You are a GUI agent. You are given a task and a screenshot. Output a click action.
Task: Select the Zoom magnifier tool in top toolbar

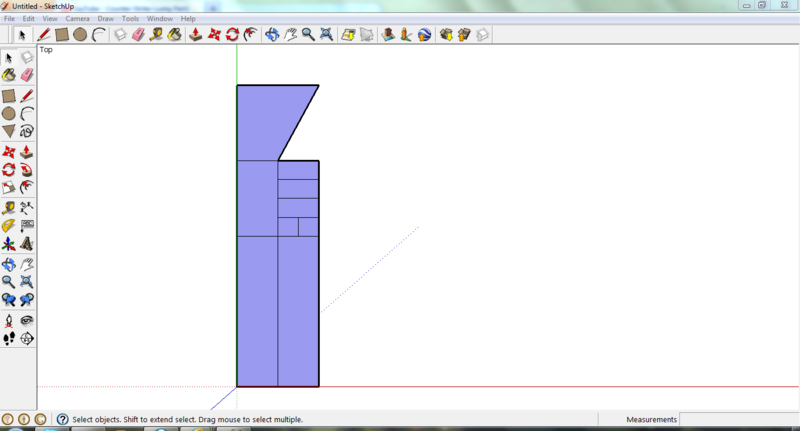pyautogui.click(x=308, y=34)
